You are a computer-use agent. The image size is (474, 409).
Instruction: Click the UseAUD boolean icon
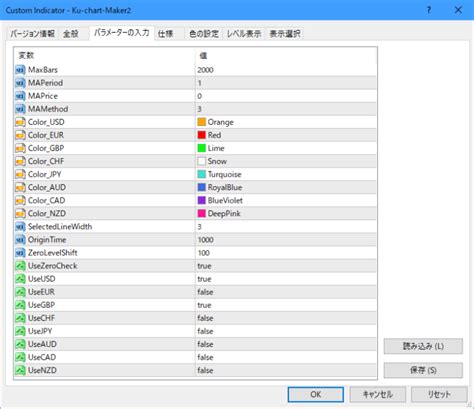point(20,344)
